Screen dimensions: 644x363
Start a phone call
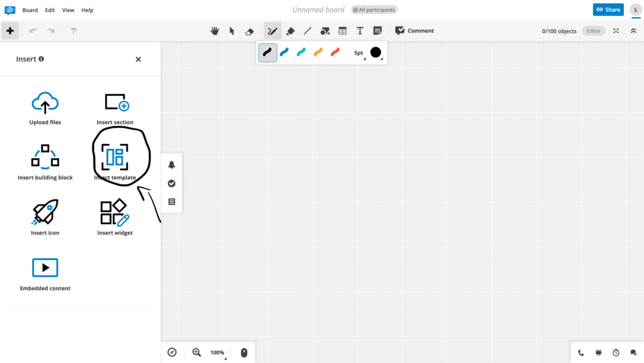pos(580,353)
